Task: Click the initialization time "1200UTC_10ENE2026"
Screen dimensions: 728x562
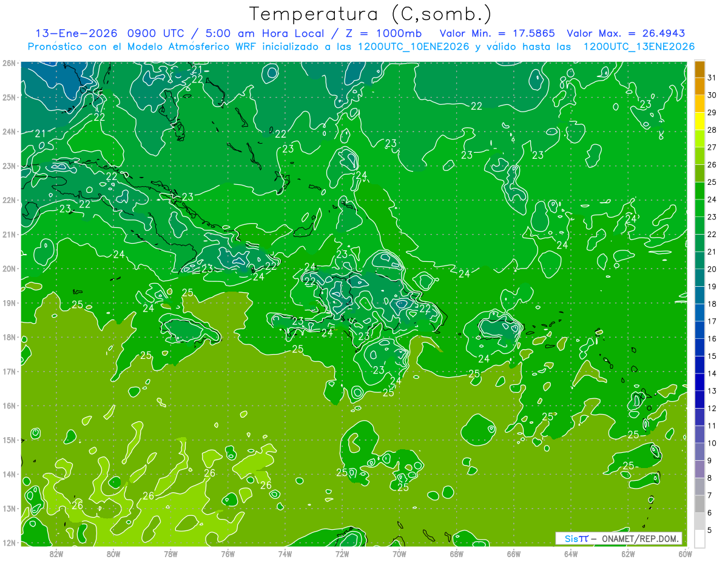Action: [413, 47]
